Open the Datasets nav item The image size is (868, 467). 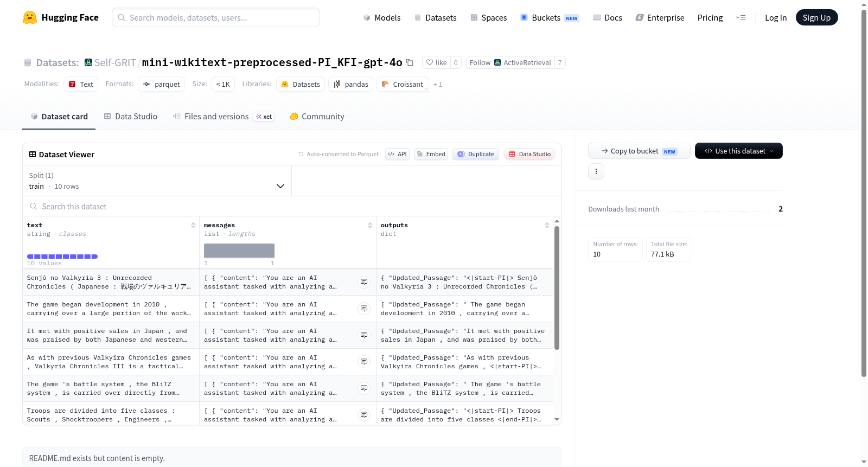[435, 17]
